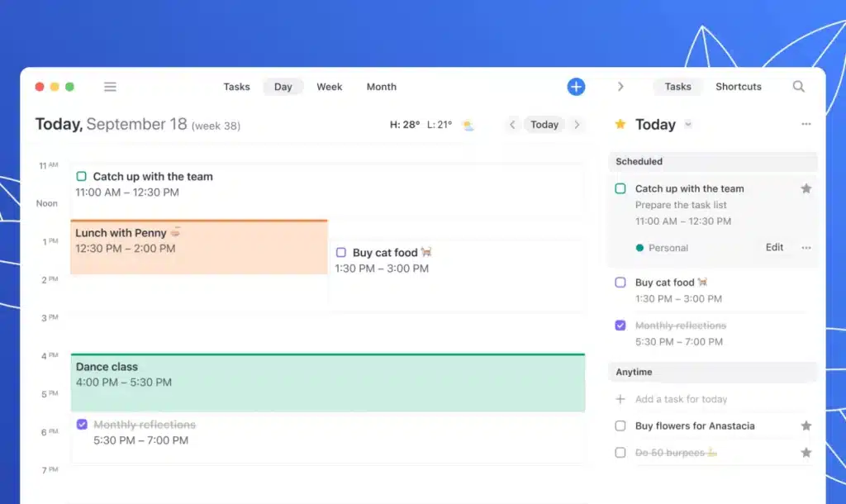Click the 1:30 PM – 3:00 PM time in sidebar
Viewport: 846px width, 504px height.
click(x=678, y=298)
